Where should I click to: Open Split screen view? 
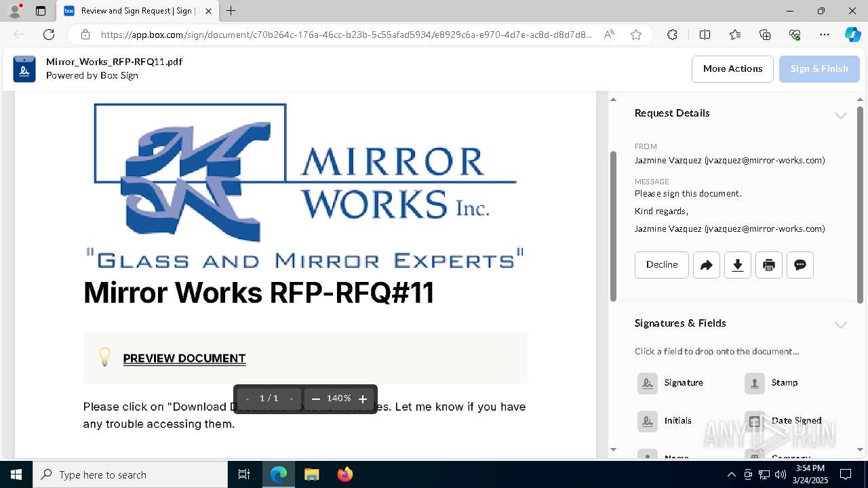pyautogui.click(x=705, y=35)
